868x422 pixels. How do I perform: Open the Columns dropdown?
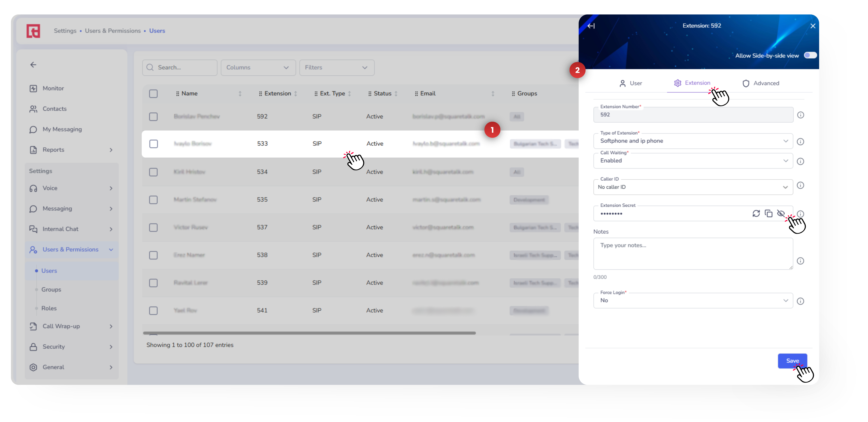pyautogui.click(x=258, y=68)
